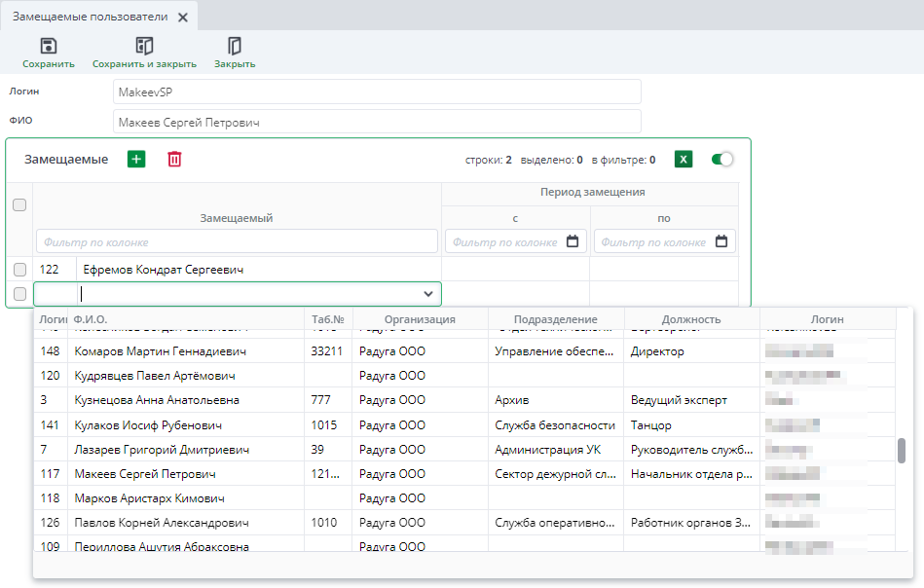Click the Save floppy disk icon
Screen dimensions: 924x588
pos(48,46)
